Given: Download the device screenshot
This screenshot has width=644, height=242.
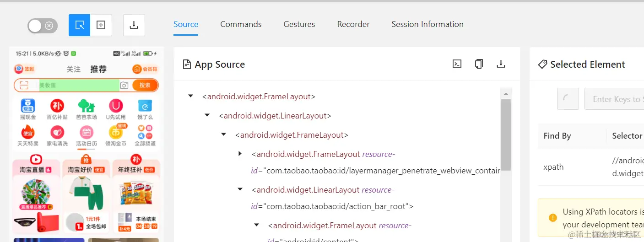Looking at the screenshot, I should click(134, 25).
